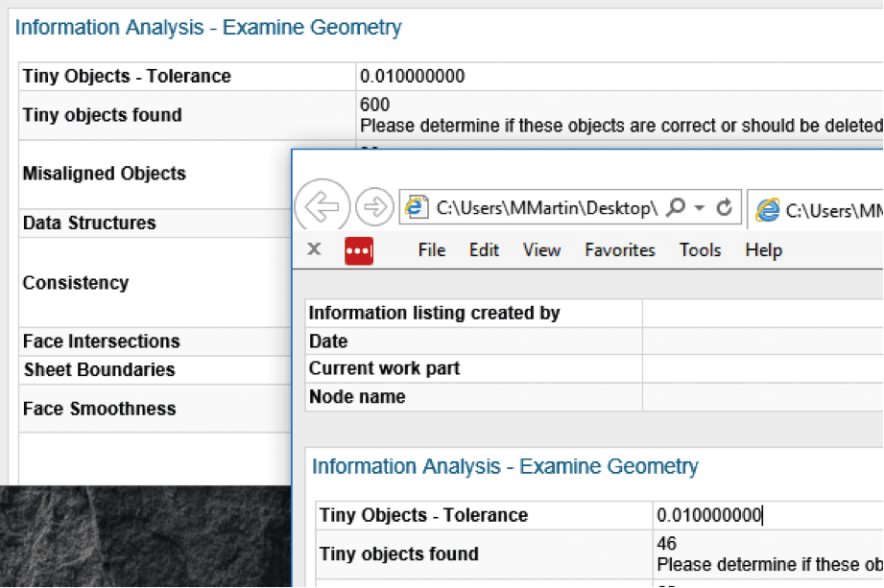Select 'Node name' row label
884x588 pixels.
click(357, 396)
